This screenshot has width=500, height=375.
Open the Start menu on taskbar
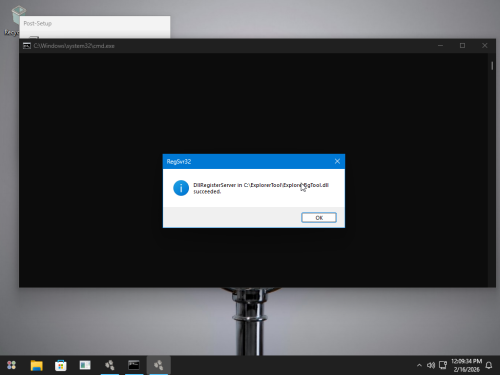click(12, 365)
